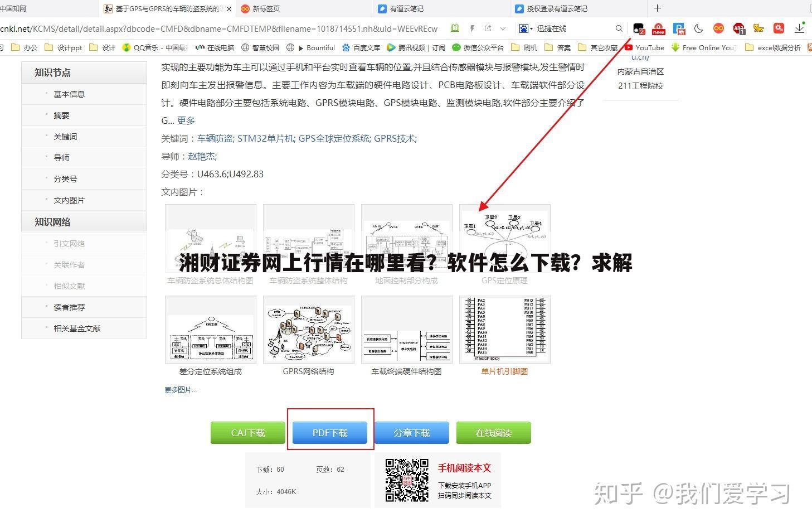This screenshot has width=812, height=527.
Task: Click the red 'new' extension icon
Action: tap(659, 28)
